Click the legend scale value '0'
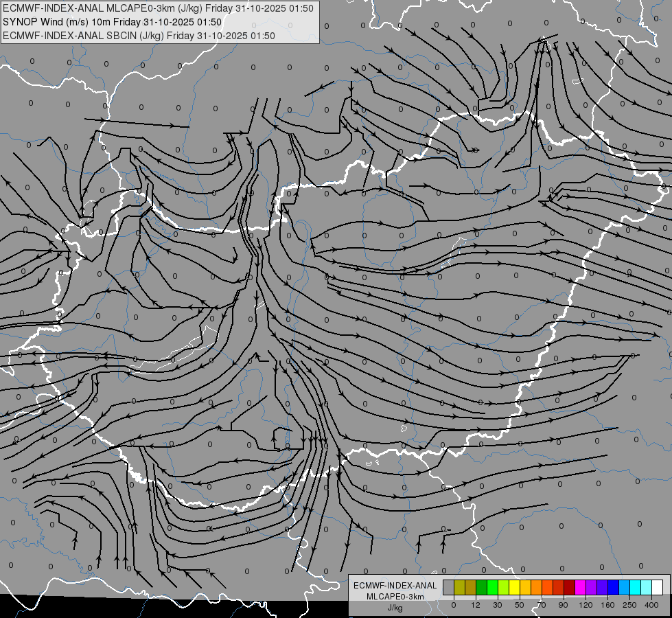The image size is (672, 618). pos(454,605)
